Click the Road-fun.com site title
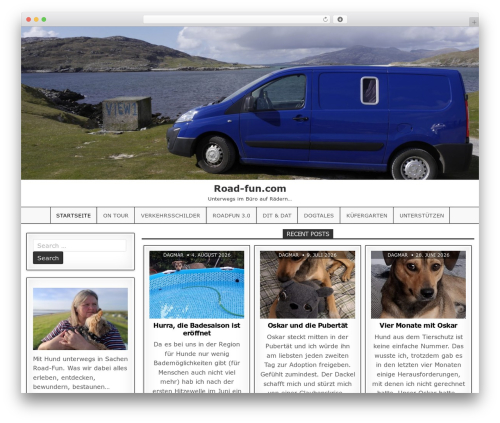Image resolution: width=500 pixels, height=423 pixels. (250, 189)
